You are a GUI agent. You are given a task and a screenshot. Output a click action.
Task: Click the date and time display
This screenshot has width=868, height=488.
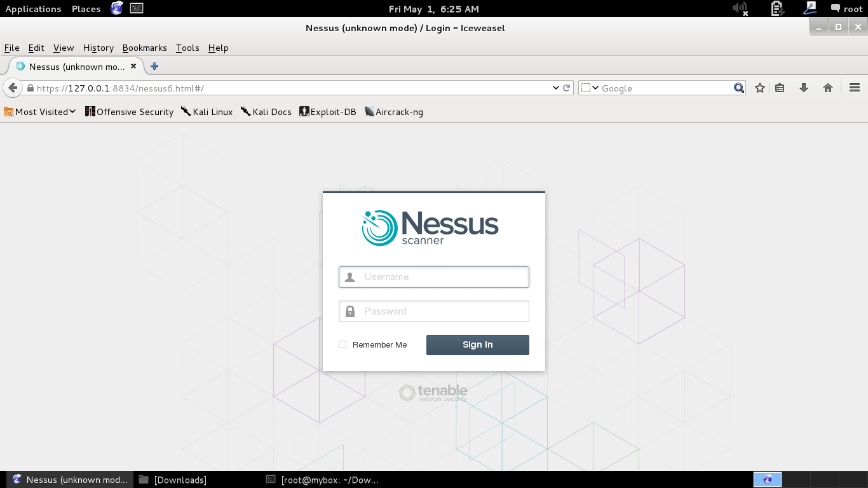[434, 9]
